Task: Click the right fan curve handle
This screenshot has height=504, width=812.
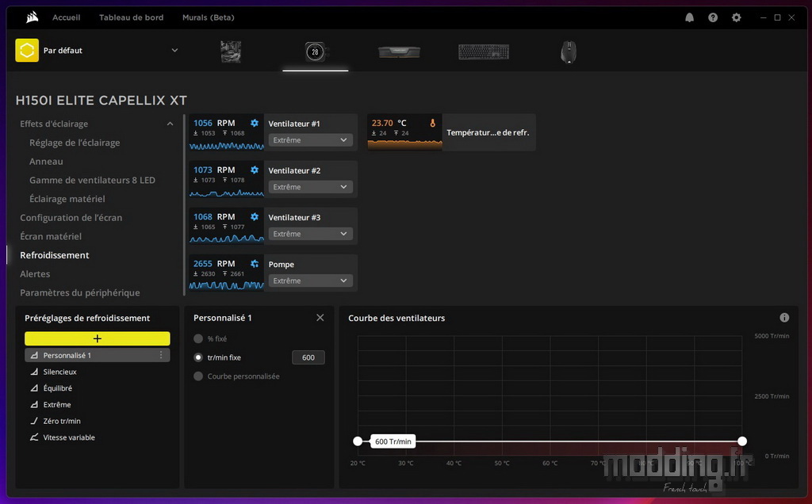Action: point(742,441)
